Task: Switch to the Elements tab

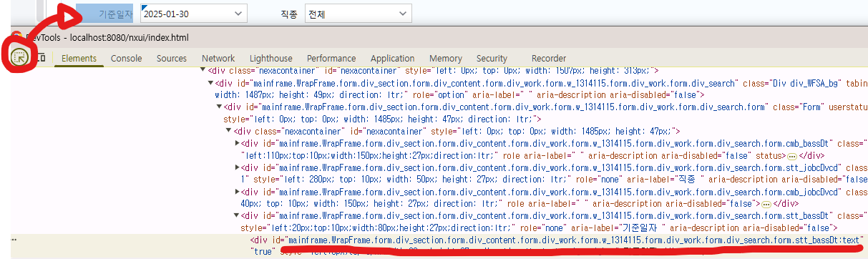Action: coord(79,59)
